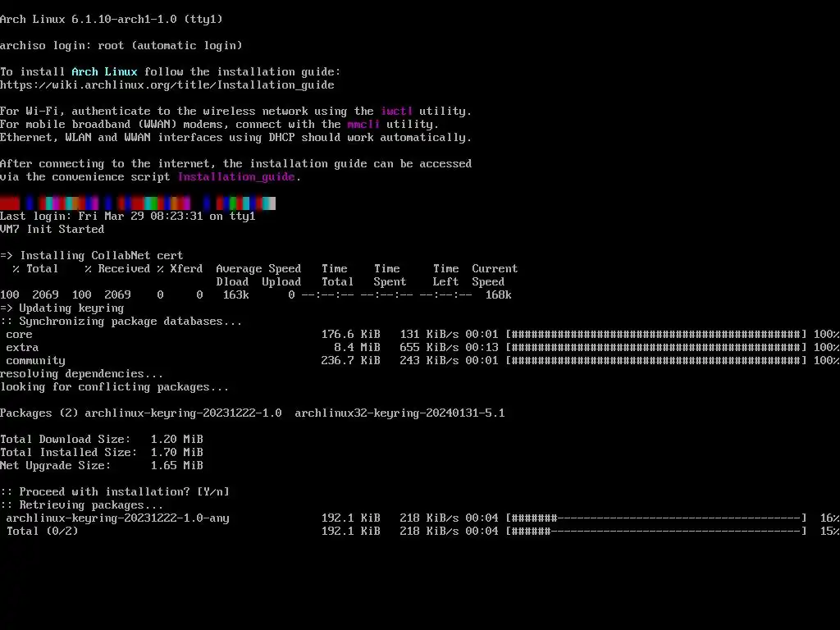
Task: Click 'archlinux-keyring-20231222-1.0-any' download row name
Action: pyautogui.click(x=118, y=518)
